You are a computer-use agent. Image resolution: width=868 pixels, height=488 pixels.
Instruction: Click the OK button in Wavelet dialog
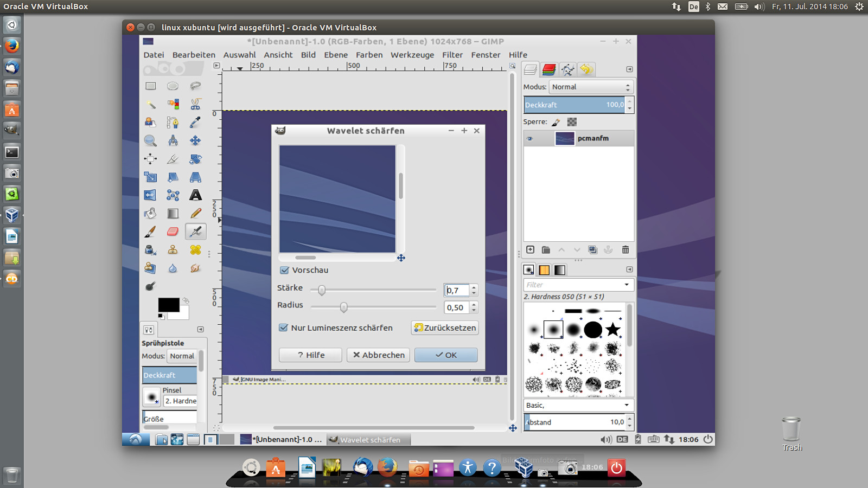[445, 355]
